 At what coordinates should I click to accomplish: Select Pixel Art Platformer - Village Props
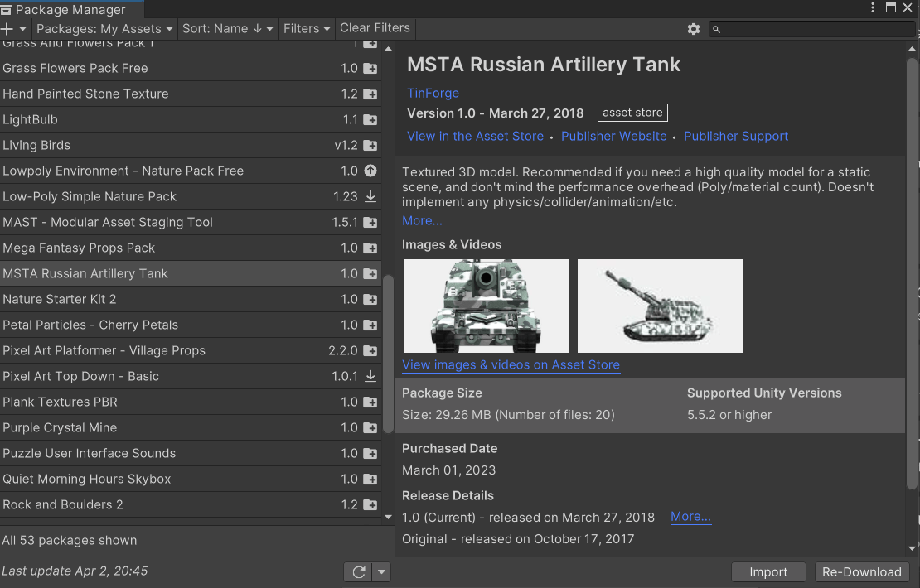(x=190, y=351)
